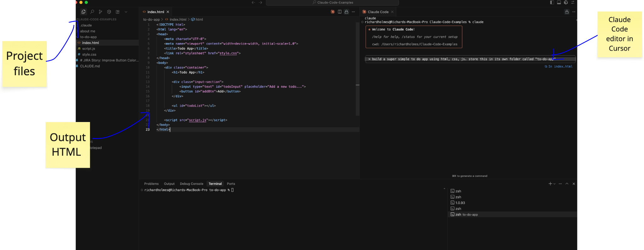Open more actions for Claude Code group
Screen dimensions: 644x250
point(574,12)
